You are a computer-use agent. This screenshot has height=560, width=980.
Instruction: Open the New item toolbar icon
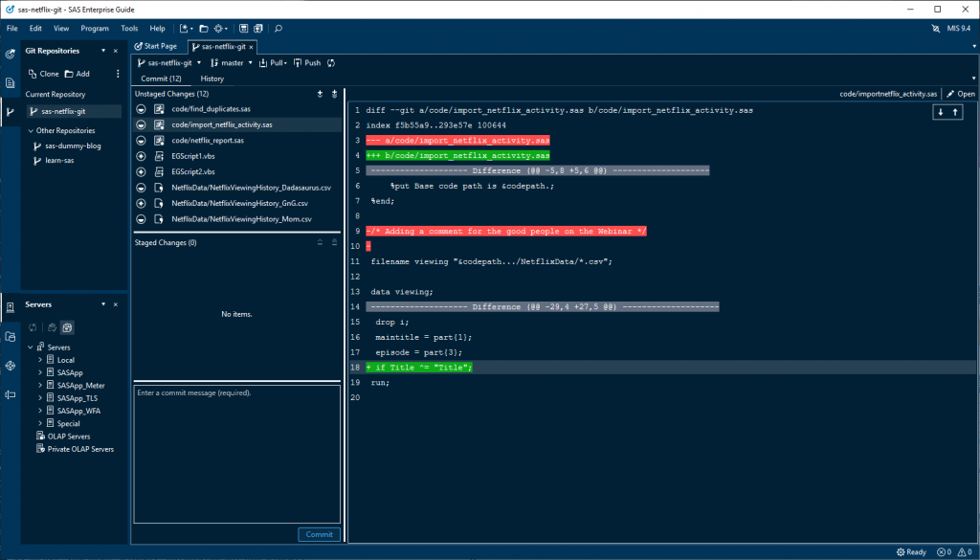pos(185,28)
